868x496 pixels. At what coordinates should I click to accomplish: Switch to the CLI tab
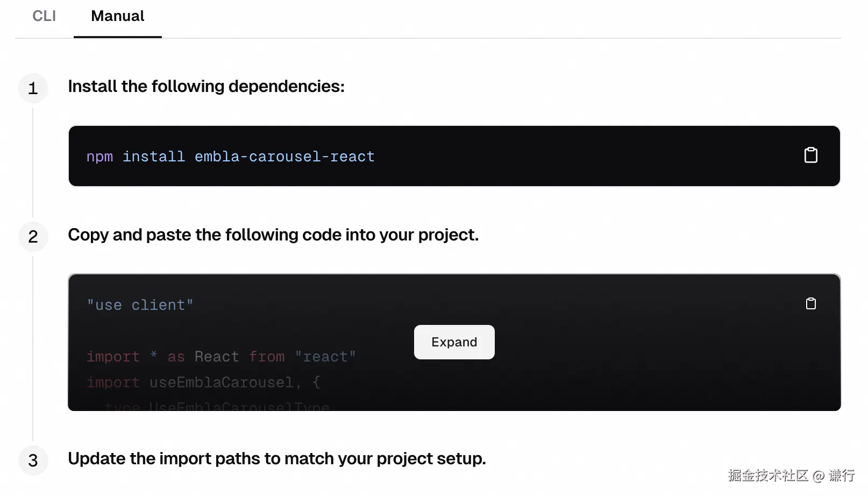[44, 16]
